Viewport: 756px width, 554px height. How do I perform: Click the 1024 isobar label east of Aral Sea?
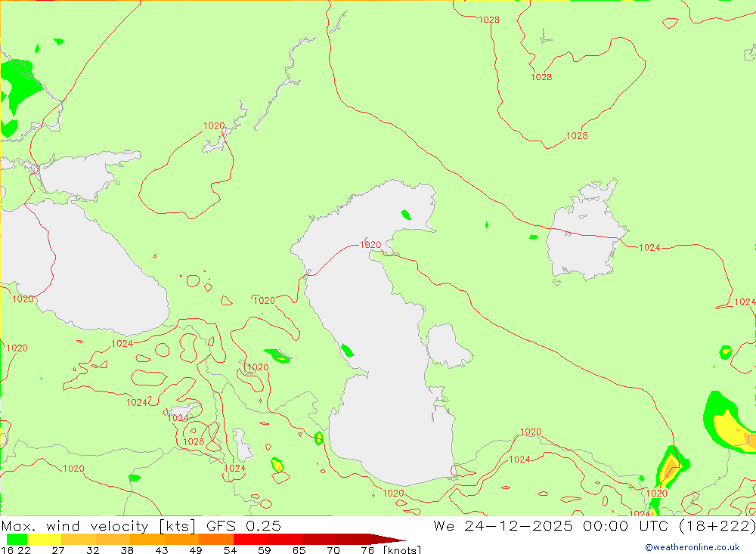pos(649,248)
